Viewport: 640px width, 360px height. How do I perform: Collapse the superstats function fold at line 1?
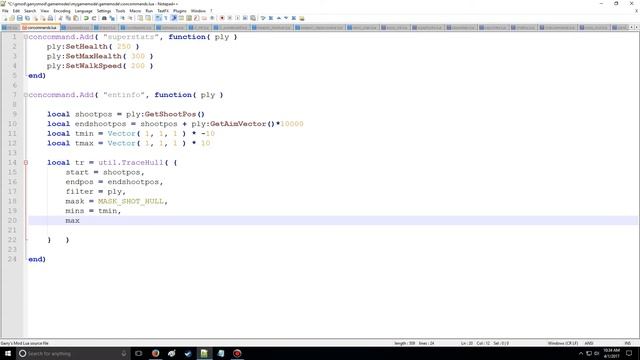(x=26, y=37)
